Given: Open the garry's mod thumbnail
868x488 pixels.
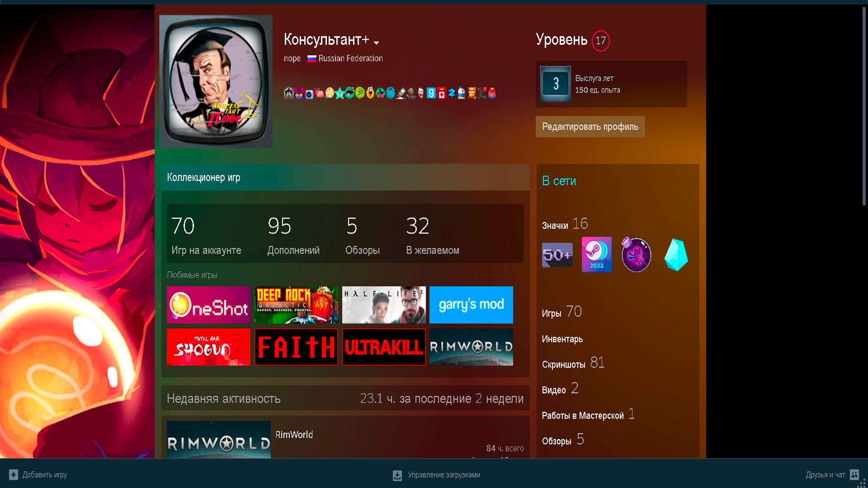Looking at the screenshot, I should (471, 305).
